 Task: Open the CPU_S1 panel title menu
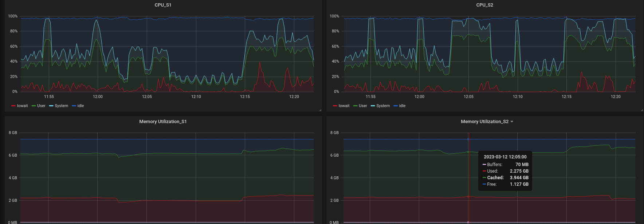pos(163,5)
